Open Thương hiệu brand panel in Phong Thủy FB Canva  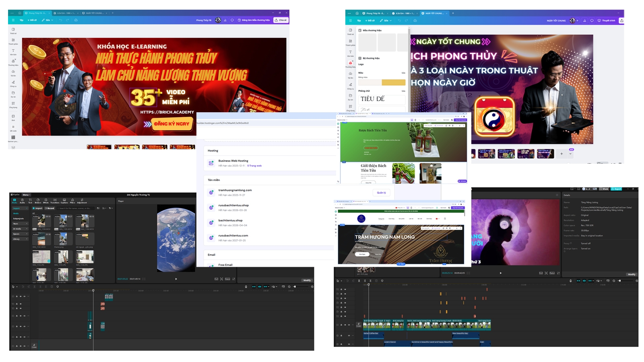13,62
